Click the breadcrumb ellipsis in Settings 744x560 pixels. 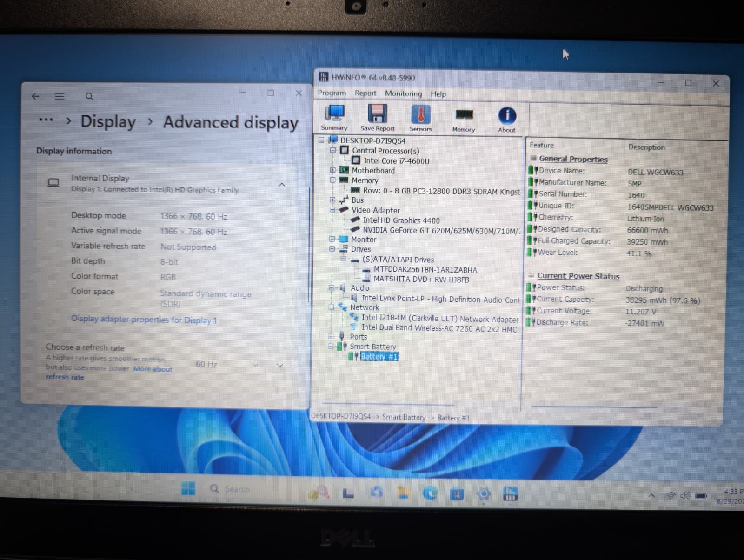pyautogui.click(x=46, y=120)
